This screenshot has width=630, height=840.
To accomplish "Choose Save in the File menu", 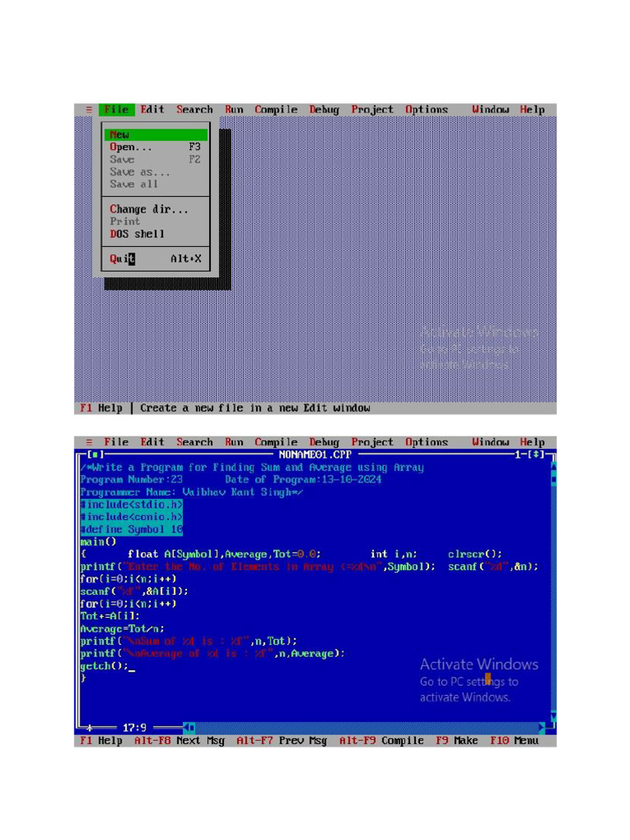I will 156,160.
